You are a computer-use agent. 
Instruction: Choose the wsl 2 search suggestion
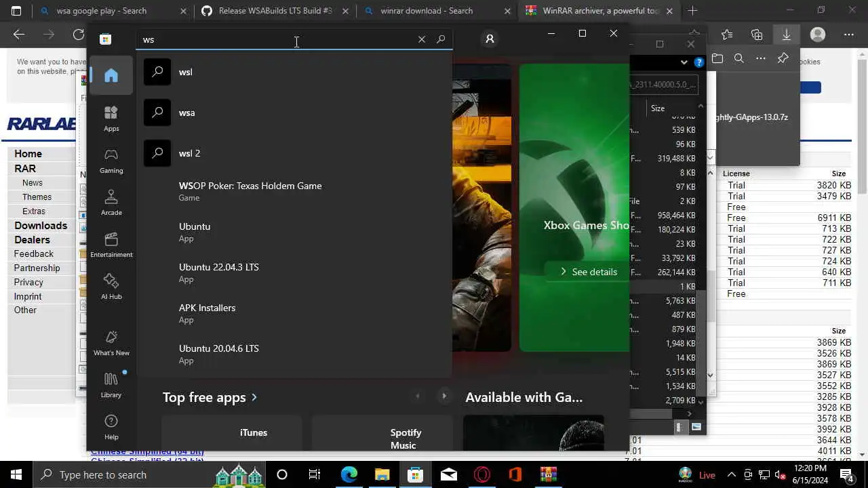[294, 153]
